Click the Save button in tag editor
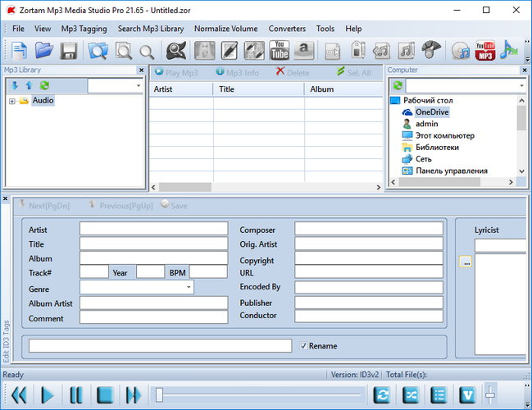The image size is (532, 410). click(174, 205)
